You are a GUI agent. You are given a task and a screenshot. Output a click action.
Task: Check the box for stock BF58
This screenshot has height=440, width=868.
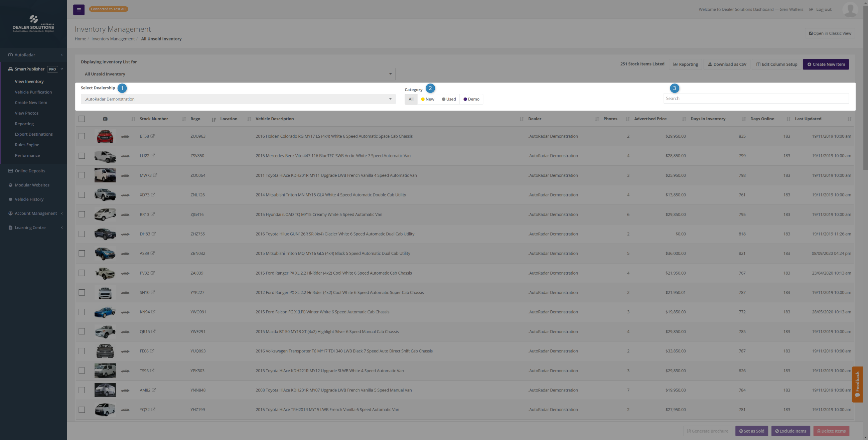82,136
